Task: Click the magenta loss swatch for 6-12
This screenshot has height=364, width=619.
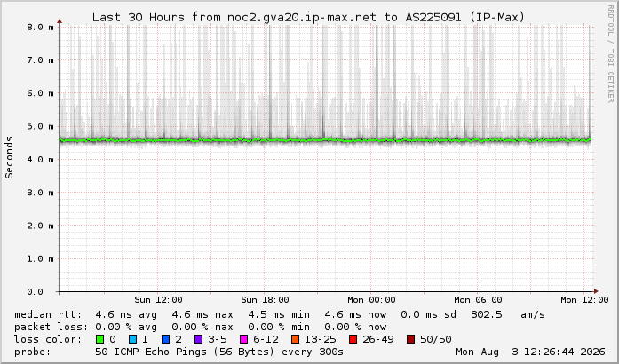Action: (x=244, y=339)
